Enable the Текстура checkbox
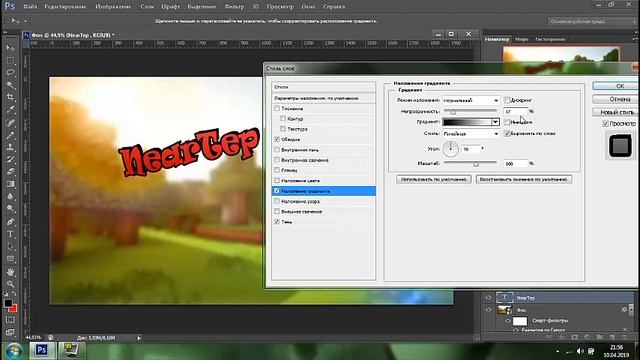 (283, 129)
